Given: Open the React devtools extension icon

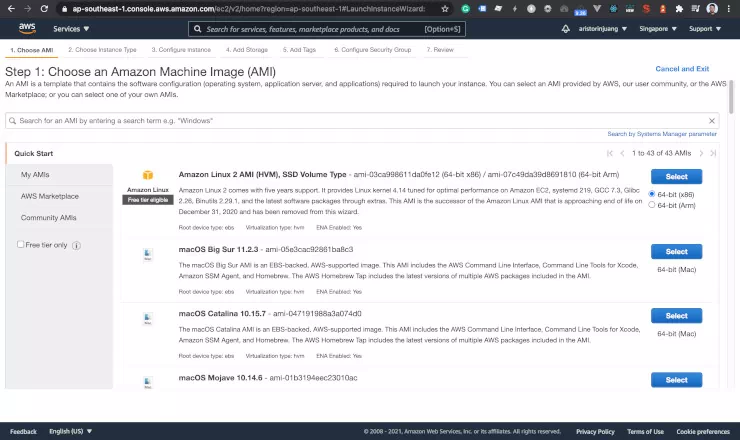Looking at the screenshot, I should (x=613, y=8).
